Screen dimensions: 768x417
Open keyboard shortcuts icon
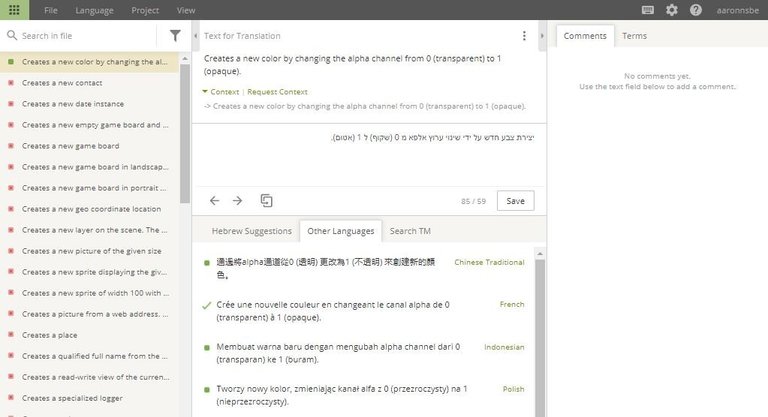coord(648,10)
